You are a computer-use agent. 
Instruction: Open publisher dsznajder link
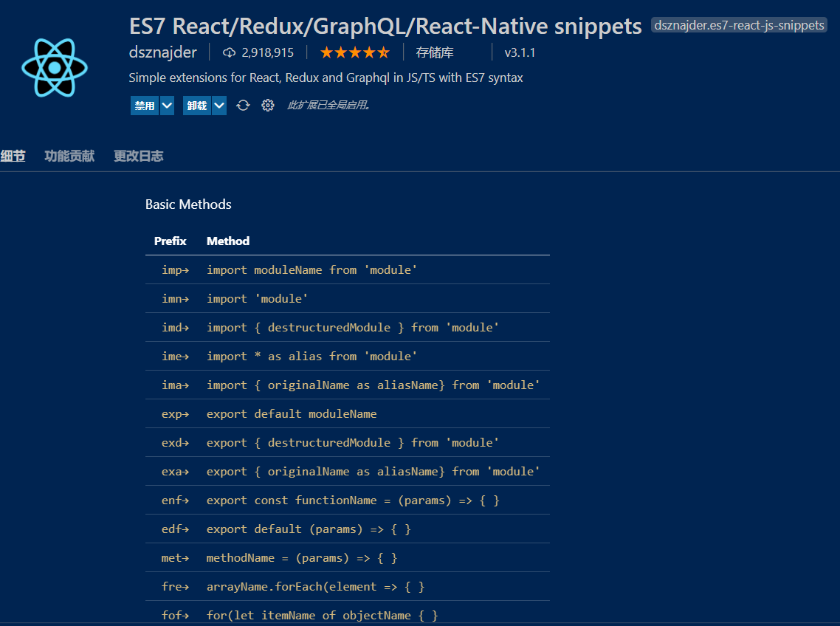tap(163, 52)
